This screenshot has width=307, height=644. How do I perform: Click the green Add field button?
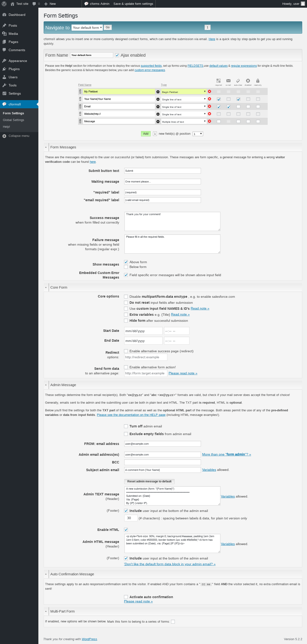point(146,134)
